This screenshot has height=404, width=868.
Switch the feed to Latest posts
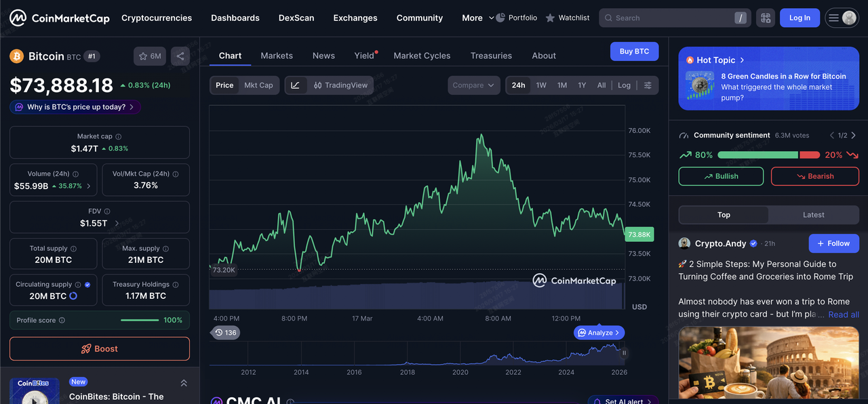pyautogui.click(x=813, y=215)
